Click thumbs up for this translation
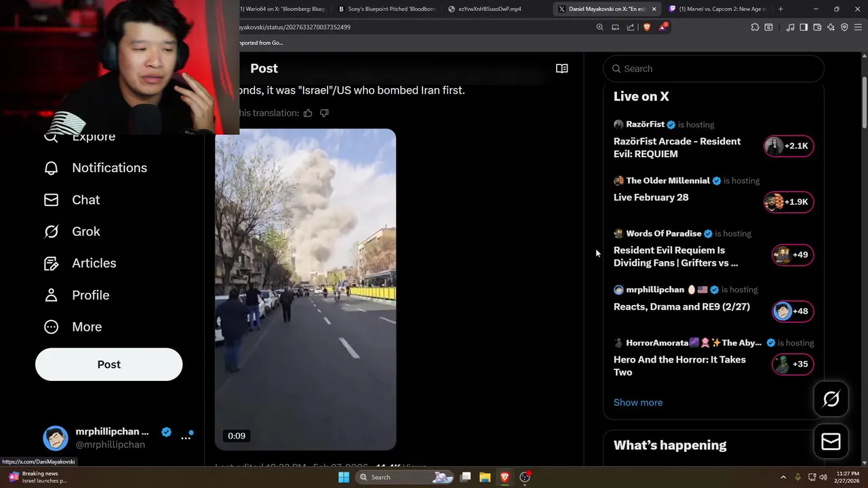Screen dimensions: 868x488 click(x=308, y=113)
